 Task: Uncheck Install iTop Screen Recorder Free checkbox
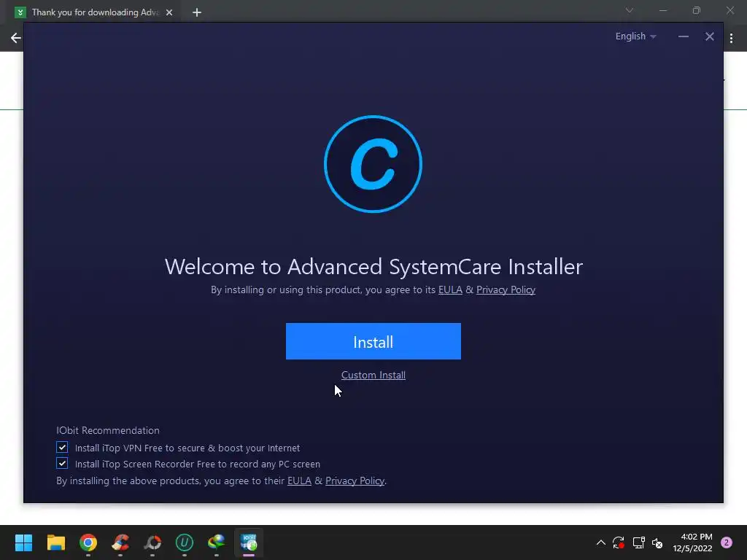(x=62, y=463)
